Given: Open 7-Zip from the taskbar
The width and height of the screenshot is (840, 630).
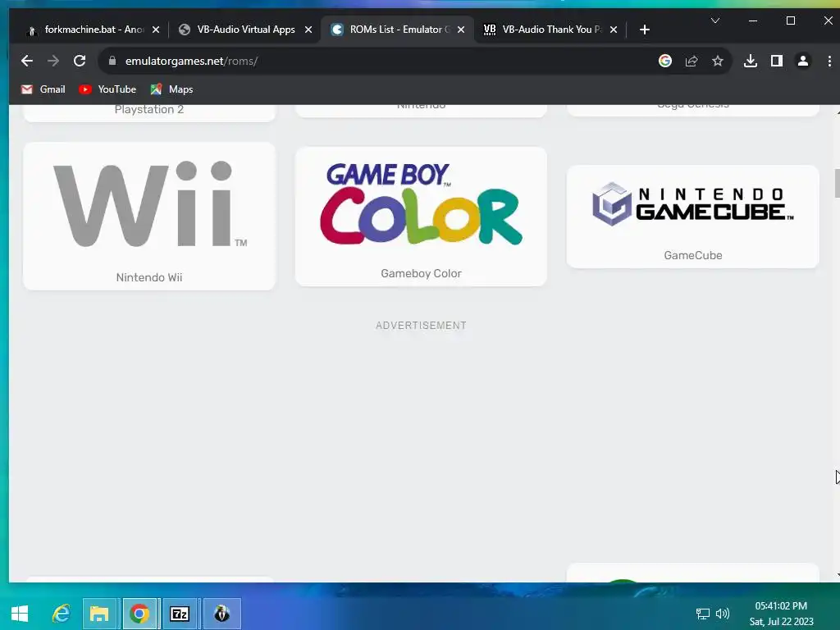Looking at the screenshot, I should tap(180, 614).
